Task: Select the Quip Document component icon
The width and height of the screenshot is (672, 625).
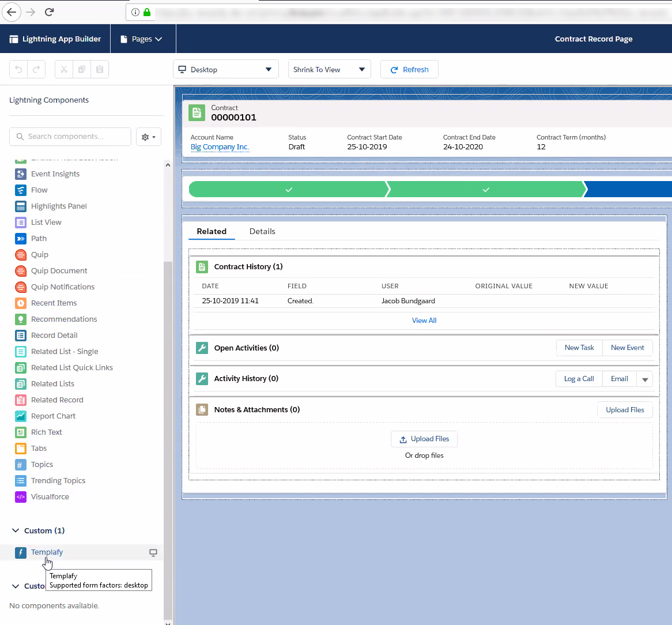Action: pyautogui.click(x=21, y=271)
